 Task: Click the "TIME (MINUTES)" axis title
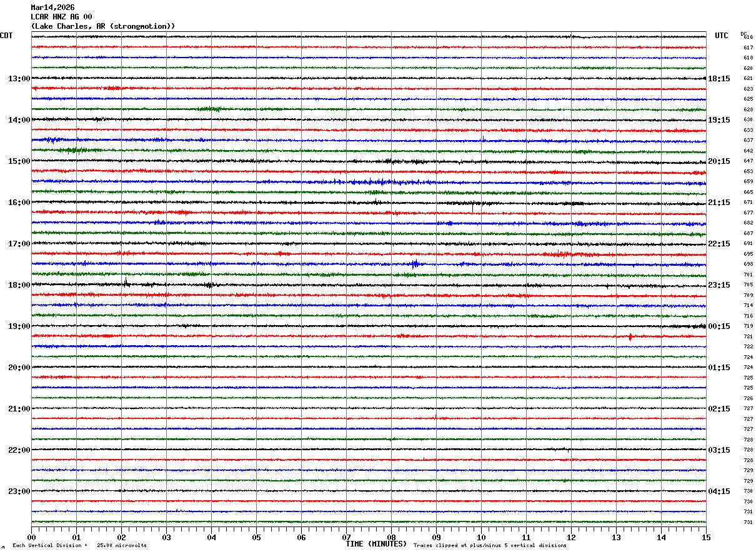coord(376,544)
